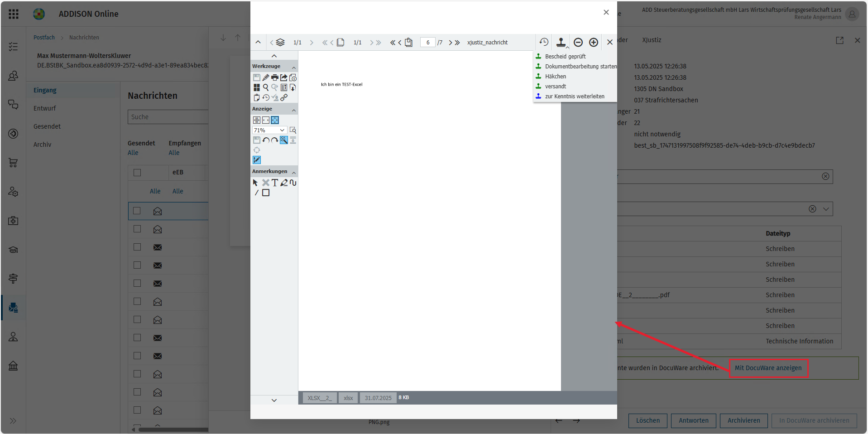Viewport: 868px width, 434px height.
Task: Toggle the highlighted annotation edit mode icon
Action: [257, 160]
